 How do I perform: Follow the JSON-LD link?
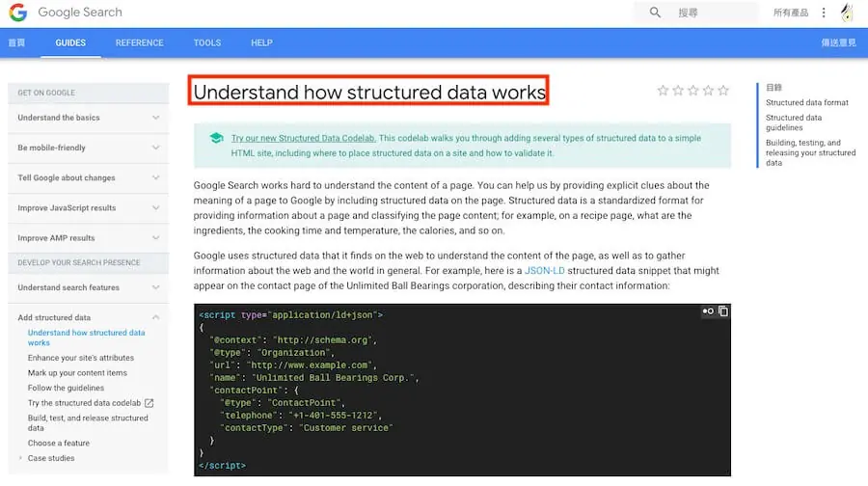coord(545,271)
